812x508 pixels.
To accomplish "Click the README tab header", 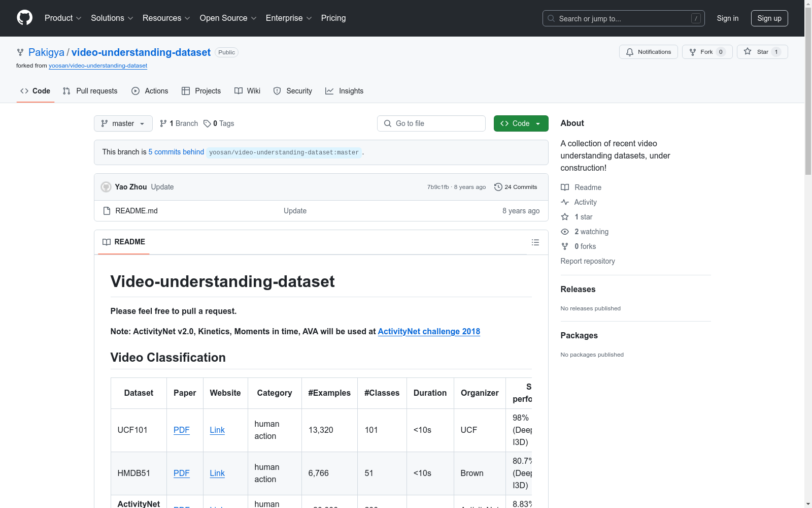I will pos(124,242).
